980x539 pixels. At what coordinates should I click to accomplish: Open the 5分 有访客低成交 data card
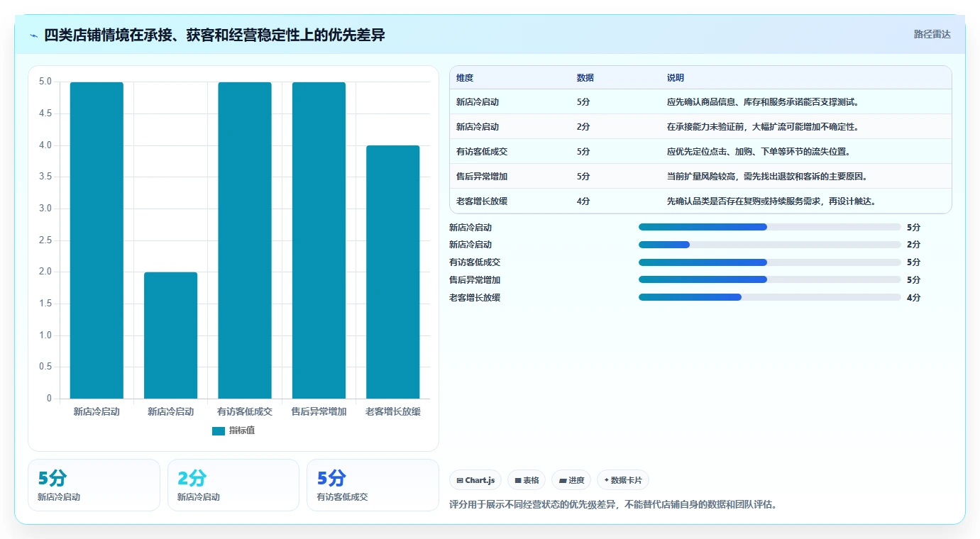(373, 485)
